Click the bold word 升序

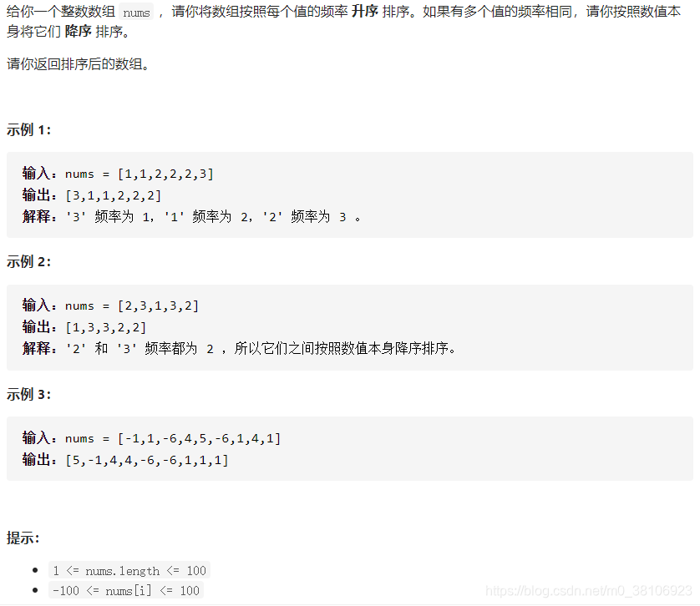(365, 11)
